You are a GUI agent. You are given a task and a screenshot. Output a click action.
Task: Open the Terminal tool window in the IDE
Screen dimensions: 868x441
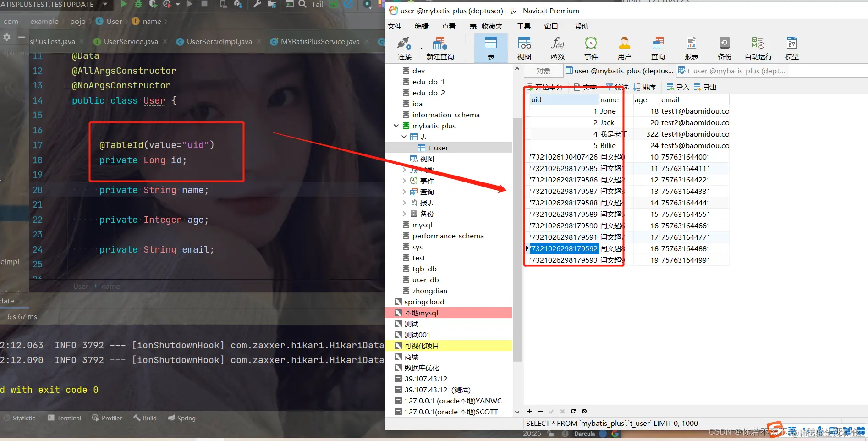tap(65, 418)
